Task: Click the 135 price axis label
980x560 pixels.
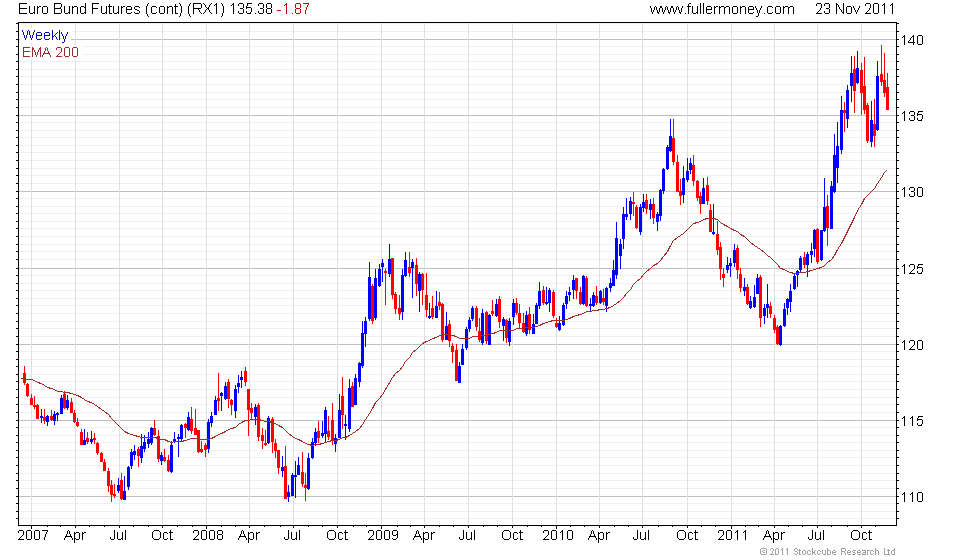Action: (x=916, y=116)
